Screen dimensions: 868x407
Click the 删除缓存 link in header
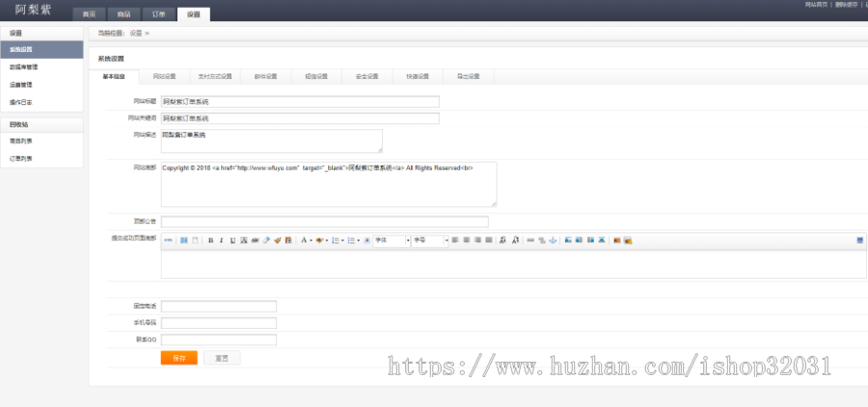click(x=846, y=4)
